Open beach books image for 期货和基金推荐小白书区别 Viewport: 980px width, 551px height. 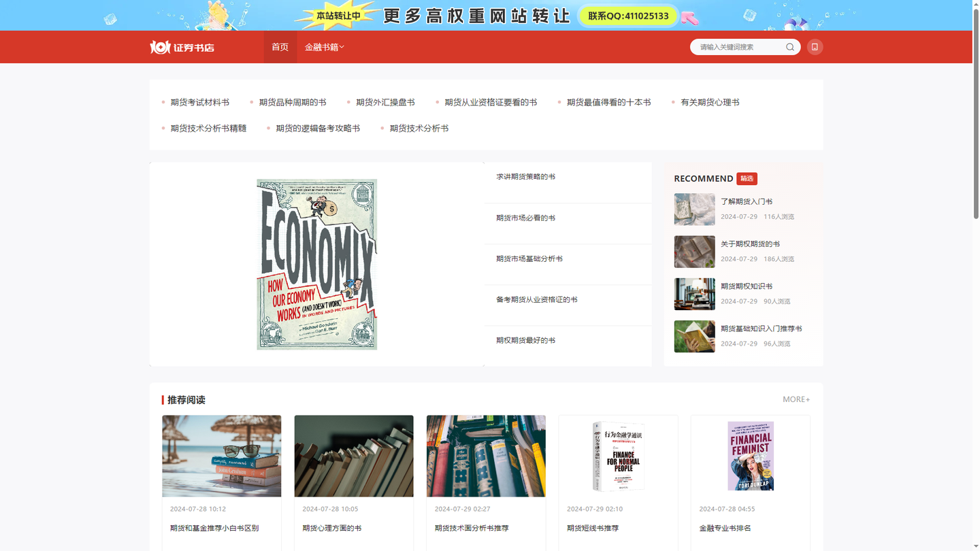pyautogui.click(x=221, y=456)
